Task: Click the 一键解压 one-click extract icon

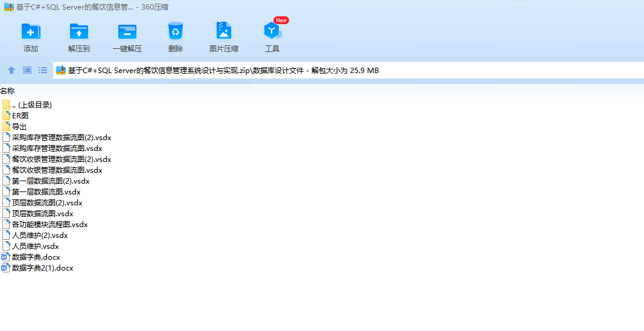Action: (x=127, y=31)
